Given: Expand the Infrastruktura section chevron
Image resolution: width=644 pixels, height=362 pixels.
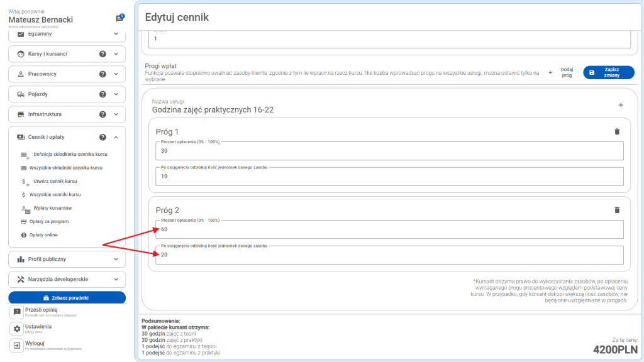Looking at the screenshot, I should [x=116, y=114].
